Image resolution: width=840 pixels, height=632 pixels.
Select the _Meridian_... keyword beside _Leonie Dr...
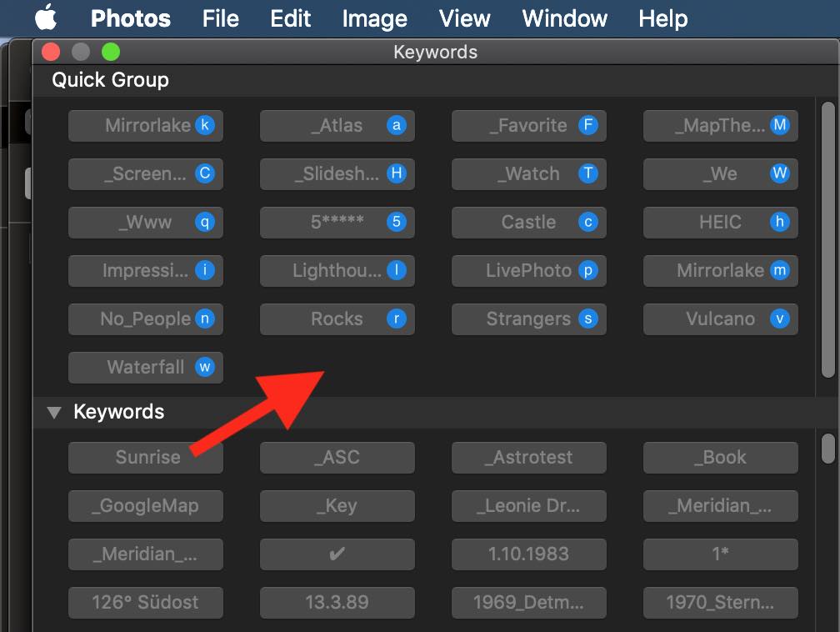(721, 505)
